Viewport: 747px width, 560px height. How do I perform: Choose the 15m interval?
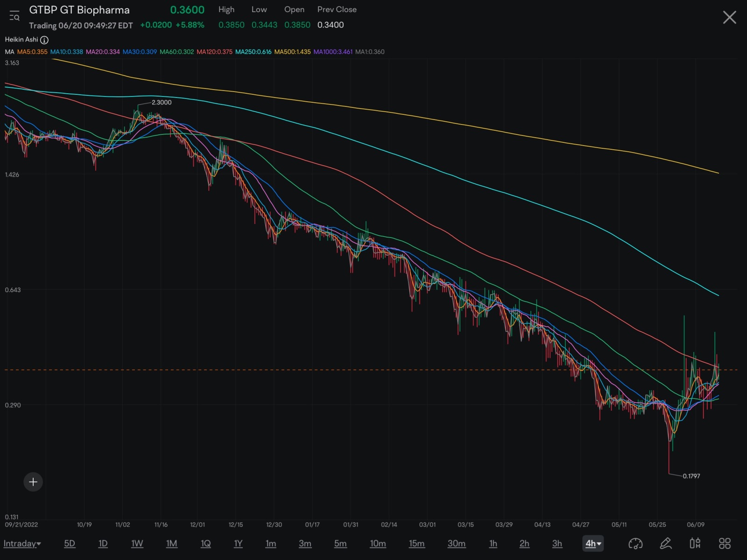pos(417,544)
